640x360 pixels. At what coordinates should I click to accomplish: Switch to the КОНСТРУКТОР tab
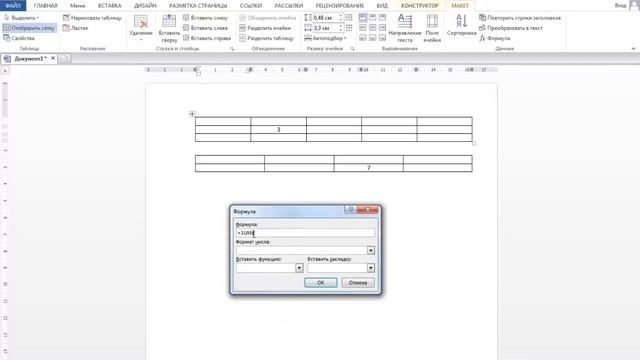[420, 6]
